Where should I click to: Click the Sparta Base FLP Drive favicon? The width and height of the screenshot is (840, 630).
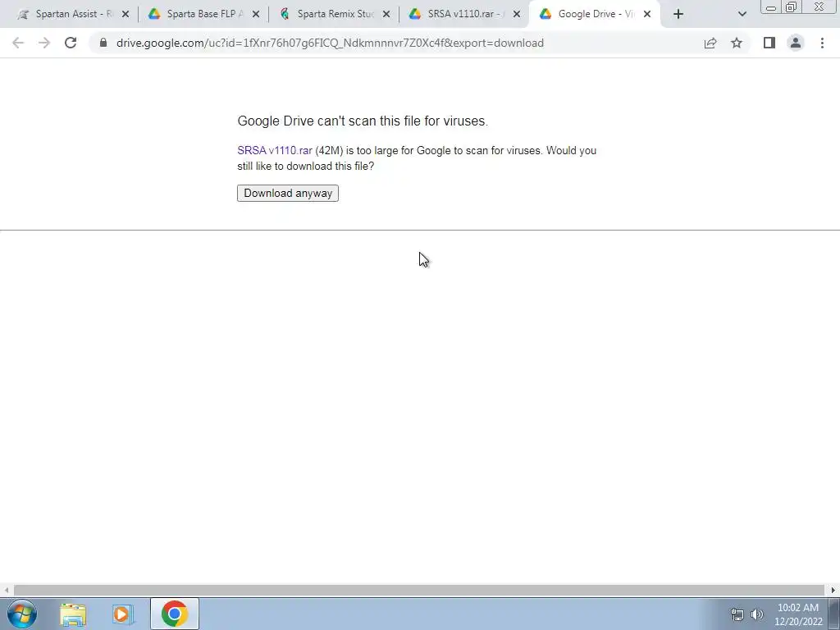[x=154, y=14]
